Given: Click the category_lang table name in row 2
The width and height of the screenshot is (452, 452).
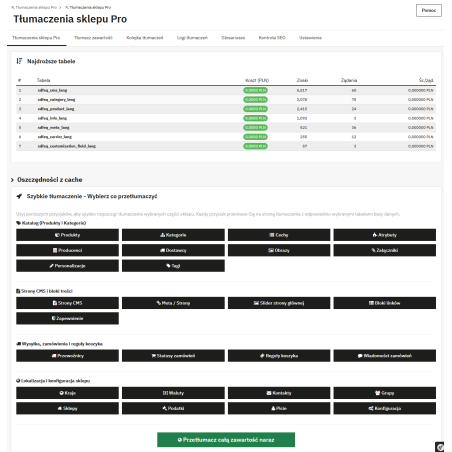Looking at the screenshot, I should coord(56,100).
